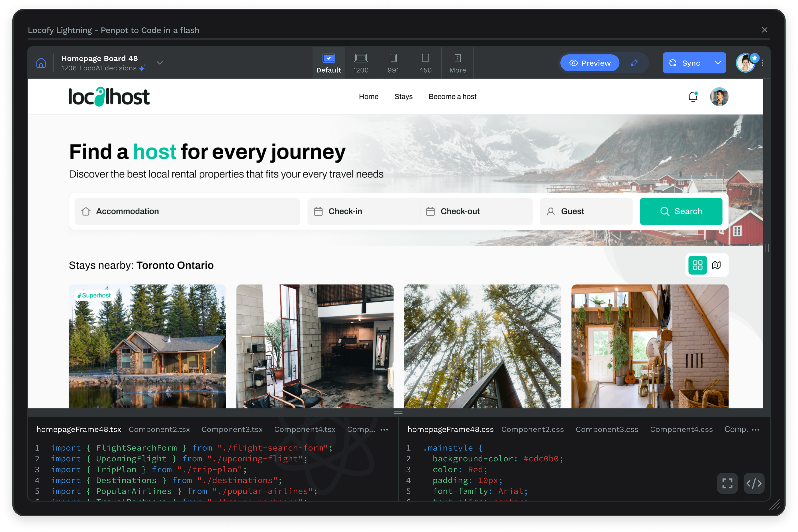Expand the Homepage Board 48 dropdown chevron
Screen dimensions: 798x532
point(160,63)
